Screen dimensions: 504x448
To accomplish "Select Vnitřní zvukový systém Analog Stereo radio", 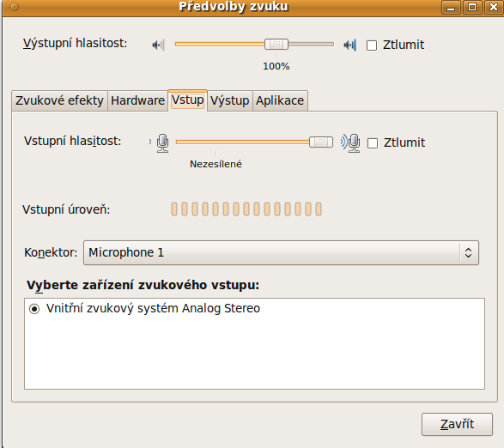I will click(34, 309).
